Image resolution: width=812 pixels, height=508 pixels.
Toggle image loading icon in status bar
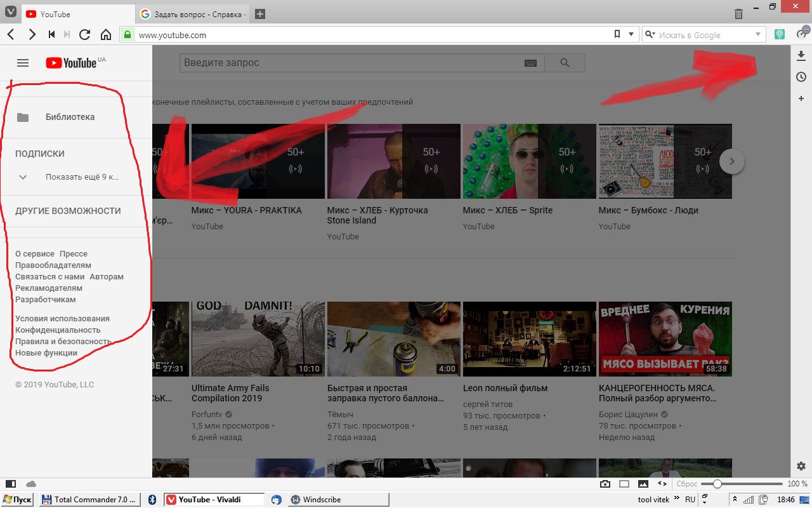(643, 484)
